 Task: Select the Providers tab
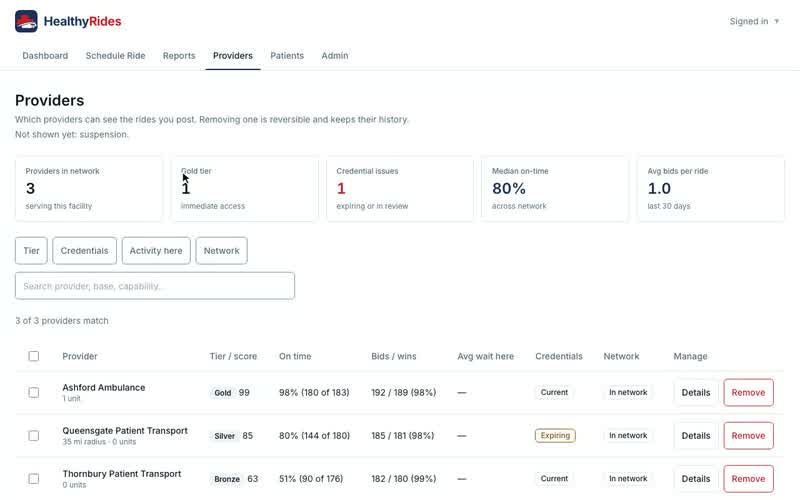[x=233, y=56]
